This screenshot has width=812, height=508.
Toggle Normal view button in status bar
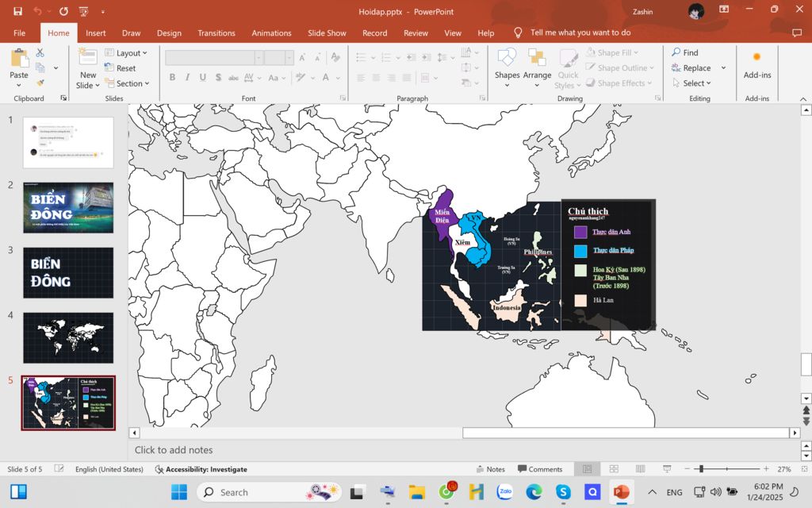[x=587, y=469]
